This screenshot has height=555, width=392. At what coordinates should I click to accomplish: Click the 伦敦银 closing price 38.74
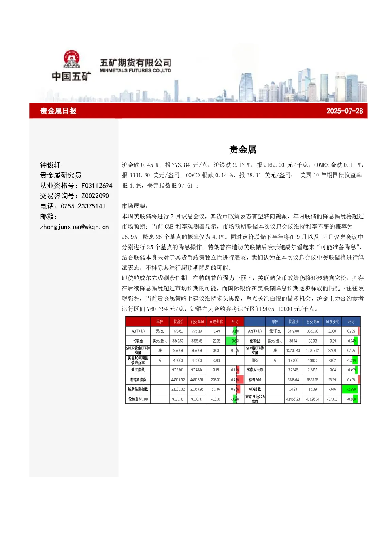pyautogui.click(x=293, y=341)
